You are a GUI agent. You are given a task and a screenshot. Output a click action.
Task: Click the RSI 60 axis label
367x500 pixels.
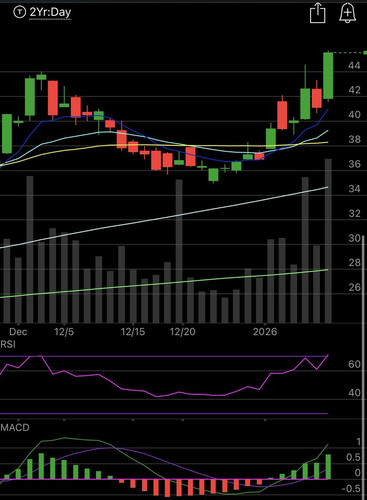pos(354,364)
